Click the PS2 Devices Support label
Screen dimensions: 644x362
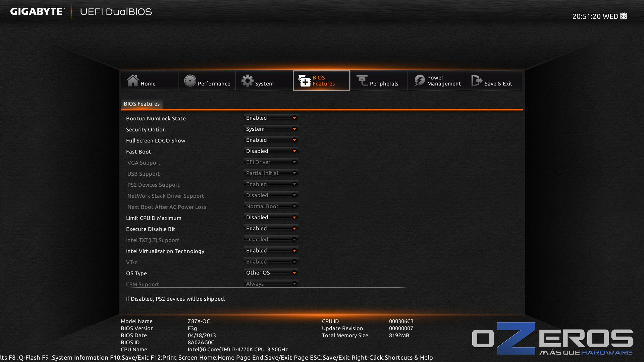153,185
